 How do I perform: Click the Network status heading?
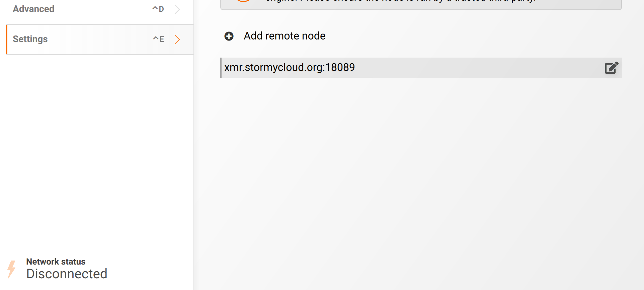tap(56, 262)
